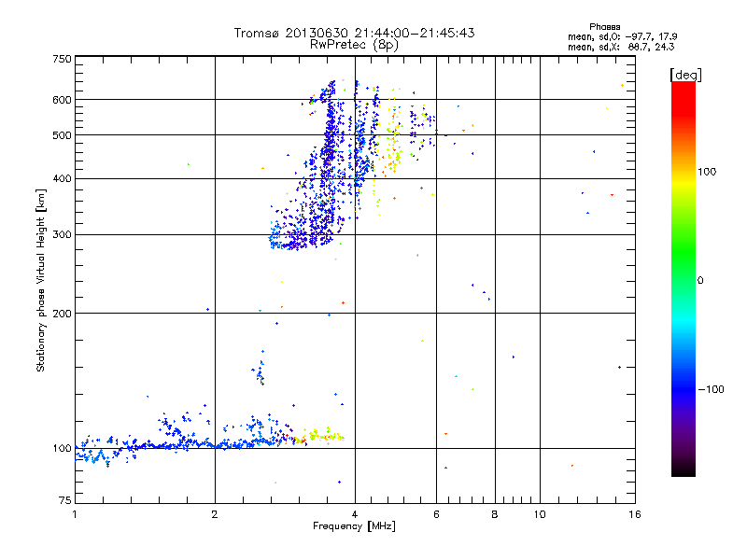Image resolution: width=747 pixels, height=560 pixels.
Task: Click the x-axis '10' tick label
Action: tap(540, 514)
